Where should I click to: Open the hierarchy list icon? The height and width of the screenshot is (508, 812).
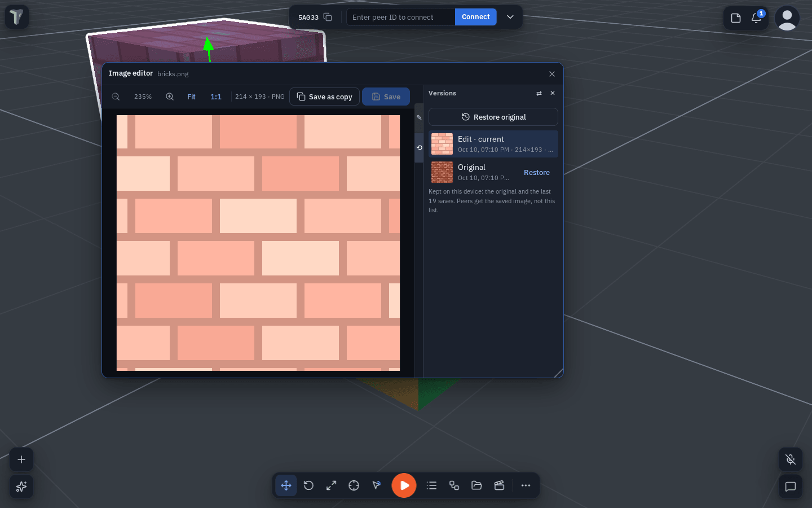point(432,485)
